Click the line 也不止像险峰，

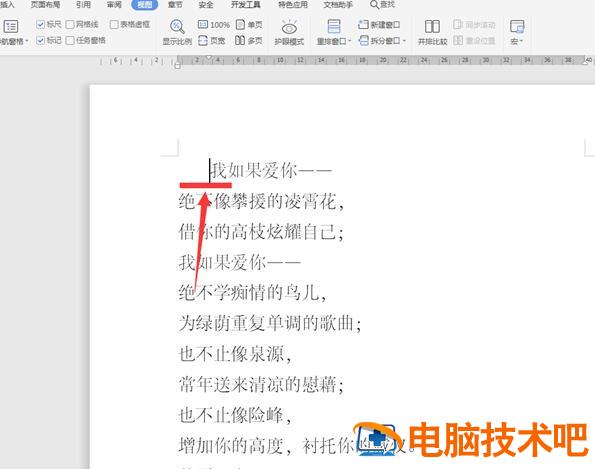coord(235,415)
